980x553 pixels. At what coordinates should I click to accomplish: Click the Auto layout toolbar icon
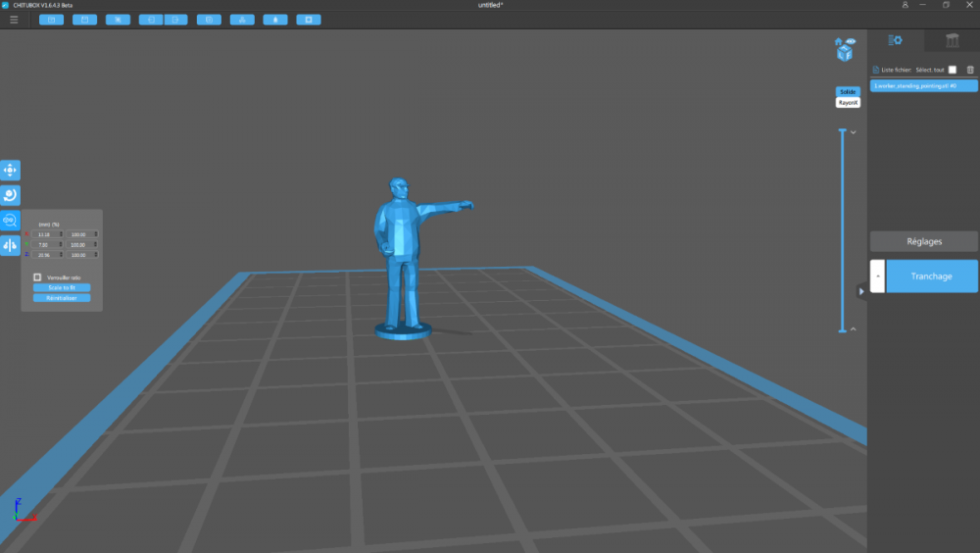point(242,20)
